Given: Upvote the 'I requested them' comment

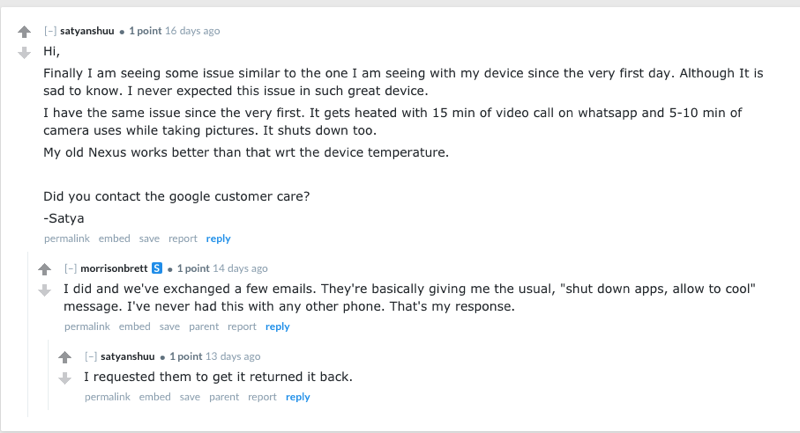Looking at the screenshot, I should click(x=65, y=358).
